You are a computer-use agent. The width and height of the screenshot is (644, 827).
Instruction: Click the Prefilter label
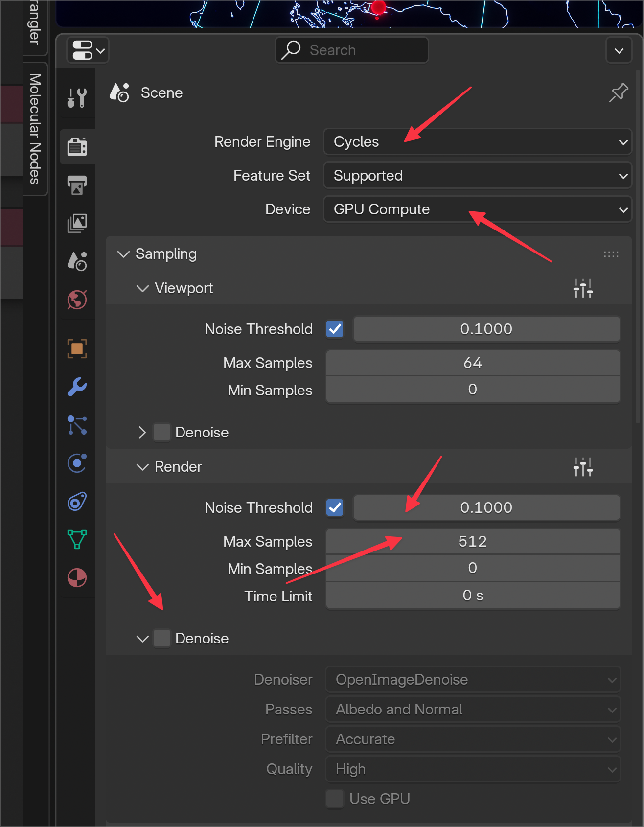[287, 739]
